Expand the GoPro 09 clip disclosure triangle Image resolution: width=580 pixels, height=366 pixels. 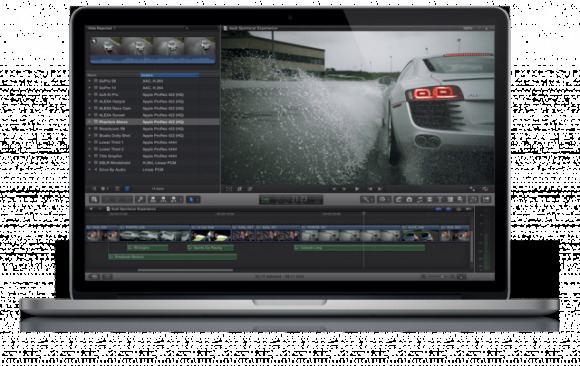tap(90, 81)
